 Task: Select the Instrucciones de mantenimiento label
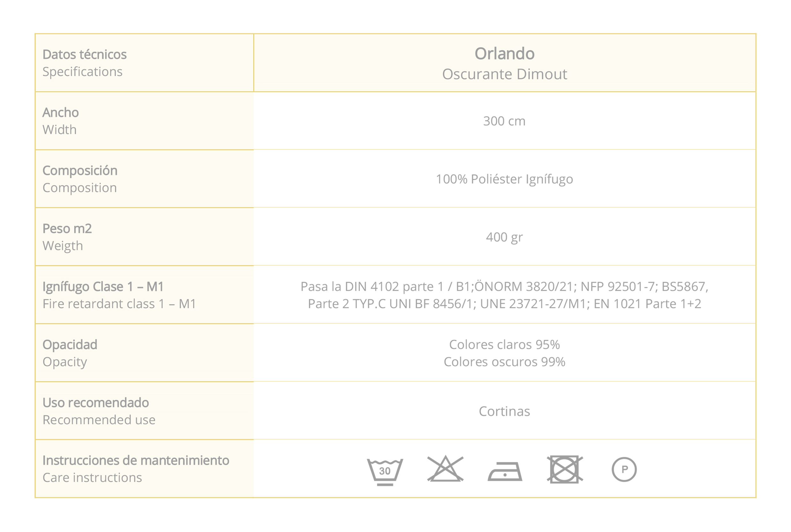(x=136, y=460)
